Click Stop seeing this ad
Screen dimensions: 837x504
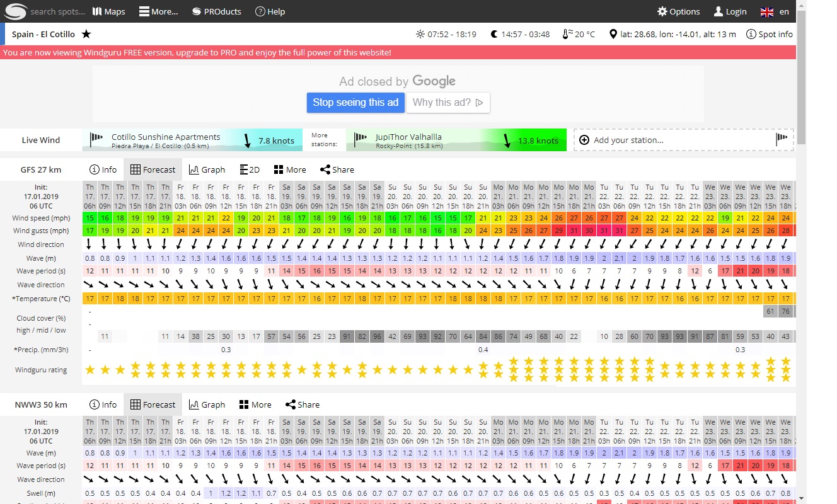(x=355, y=102)
